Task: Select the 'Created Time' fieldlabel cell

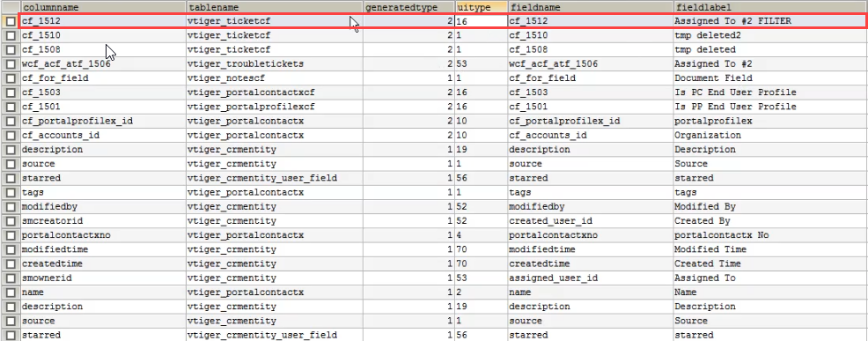Action: [x=770, y=264]
